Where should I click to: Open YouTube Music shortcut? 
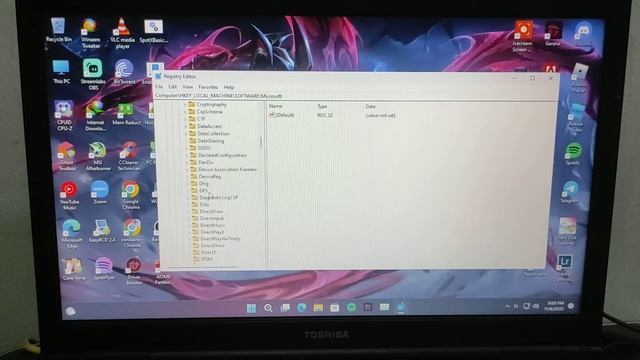pyautogui.click(x=69, y=196)
